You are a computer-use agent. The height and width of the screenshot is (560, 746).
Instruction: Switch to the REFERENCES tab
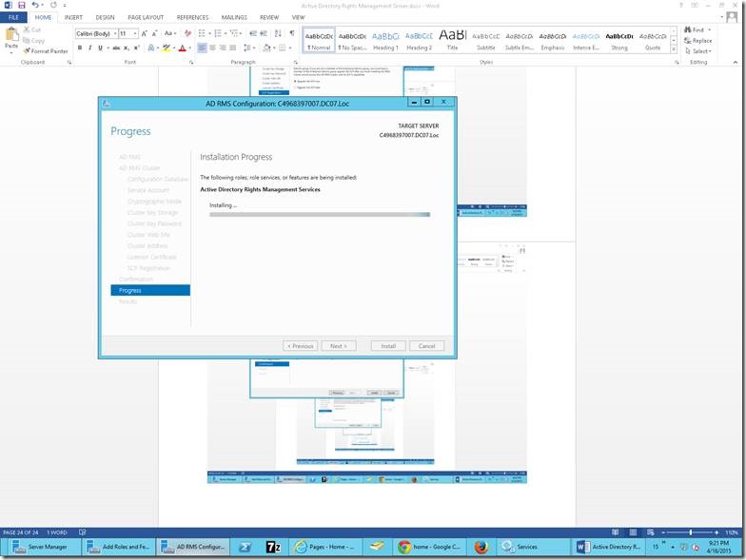192,17
